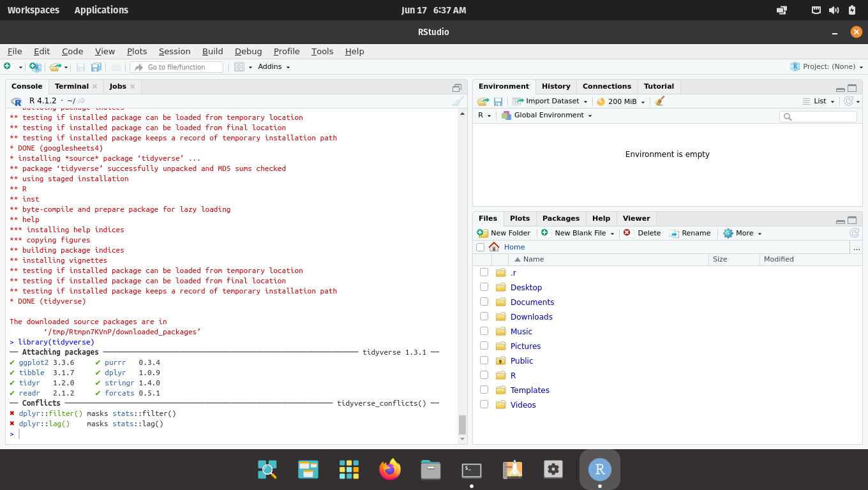
Task: Click the Environment search field
Action: coord(818,117)
